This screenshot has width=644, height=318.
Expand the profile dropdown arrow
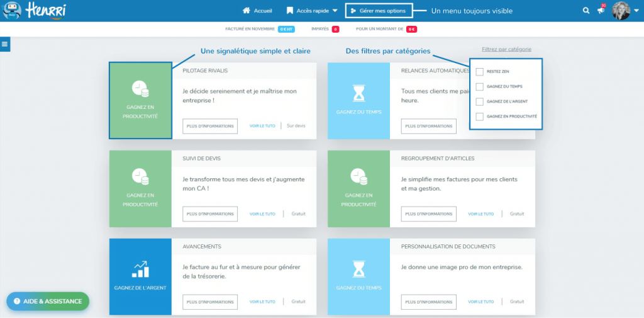636,11
